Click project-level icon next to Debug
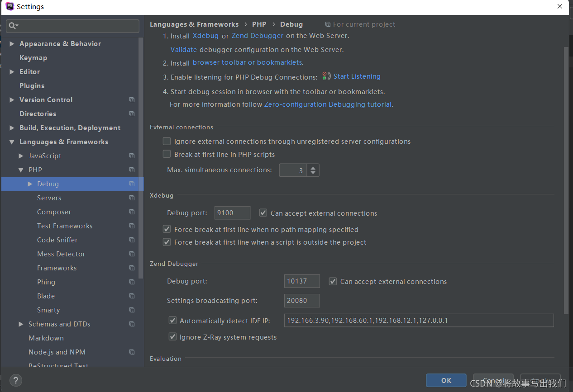Image resolution: width=573 pixels, height=392 pixels. [x=132, y=184]
